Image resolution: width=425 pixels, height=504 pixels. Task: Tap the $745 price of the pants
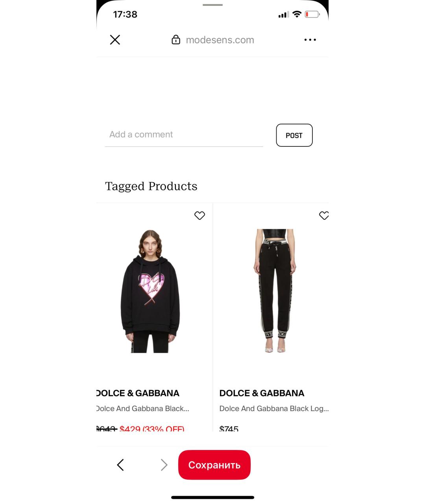pyautogui.click(x=229, y=428)
